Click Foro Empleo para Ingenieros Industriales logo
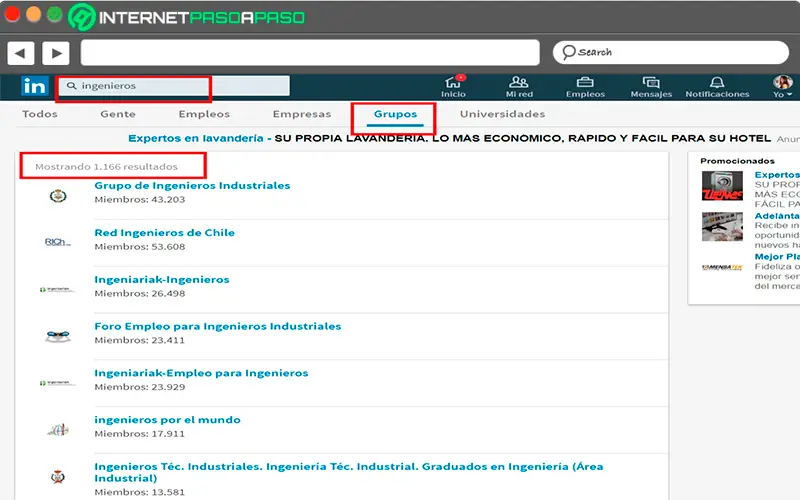 click(x=58, y=337)
